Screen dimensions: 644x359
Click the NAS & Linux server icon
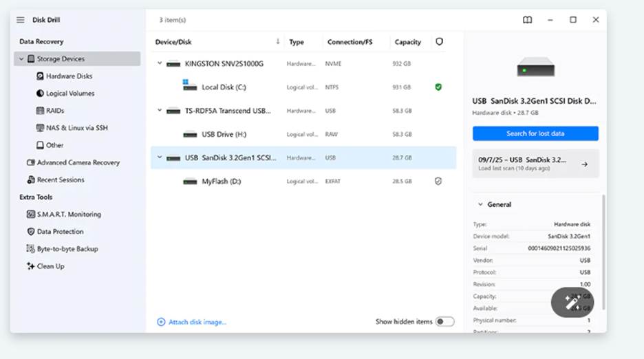click(40, 128)
